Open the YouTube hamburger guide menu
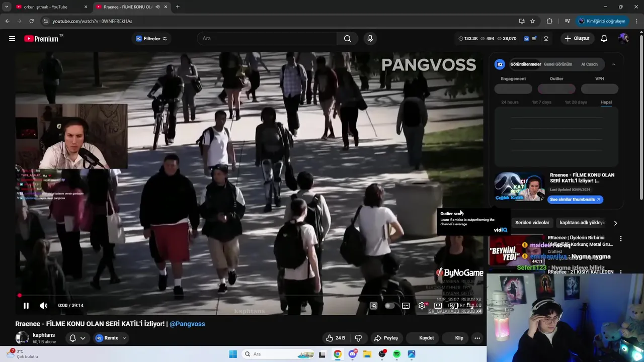 point(12,39)
